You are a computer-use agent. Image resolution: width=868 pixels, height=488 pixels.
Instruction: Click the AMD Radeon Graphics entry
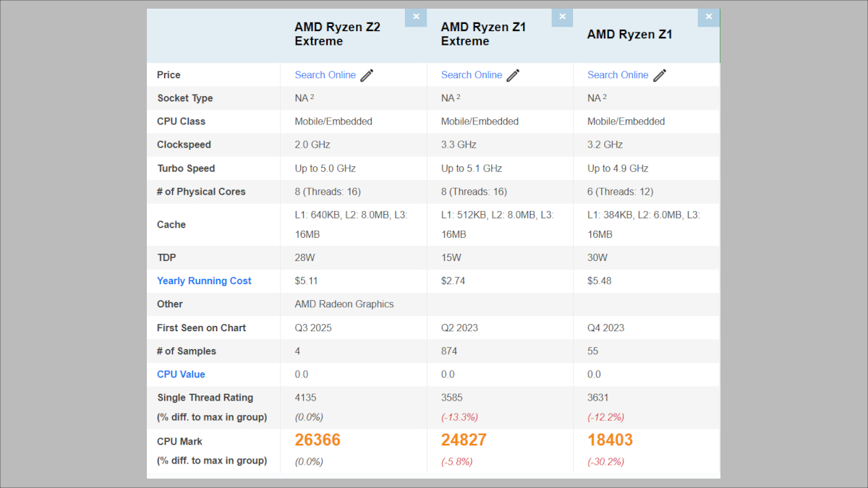(x=344, y=304)
